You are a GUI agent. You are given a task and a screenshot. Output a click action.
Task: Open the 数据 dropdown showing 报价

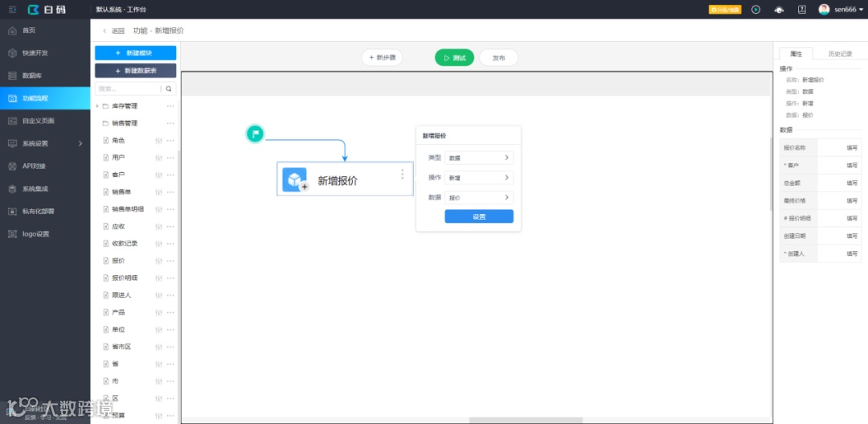point(479,198)
